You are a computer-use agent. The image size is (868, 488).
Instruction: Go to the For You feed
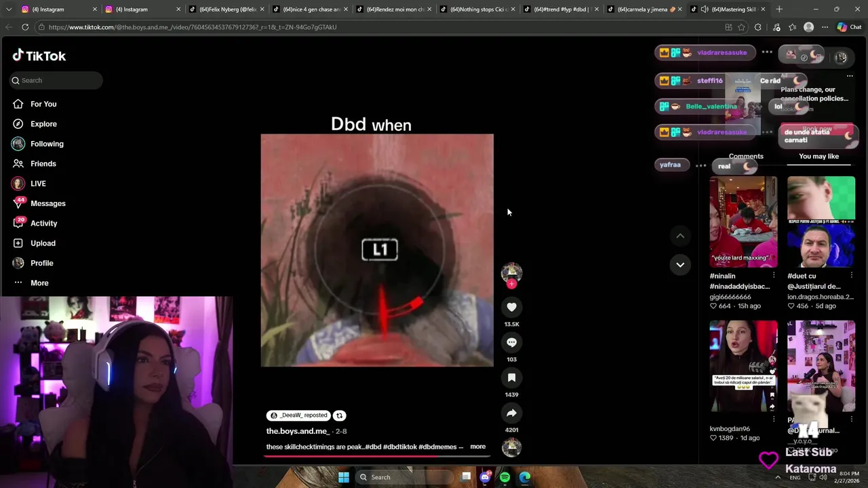coord(43,104)
